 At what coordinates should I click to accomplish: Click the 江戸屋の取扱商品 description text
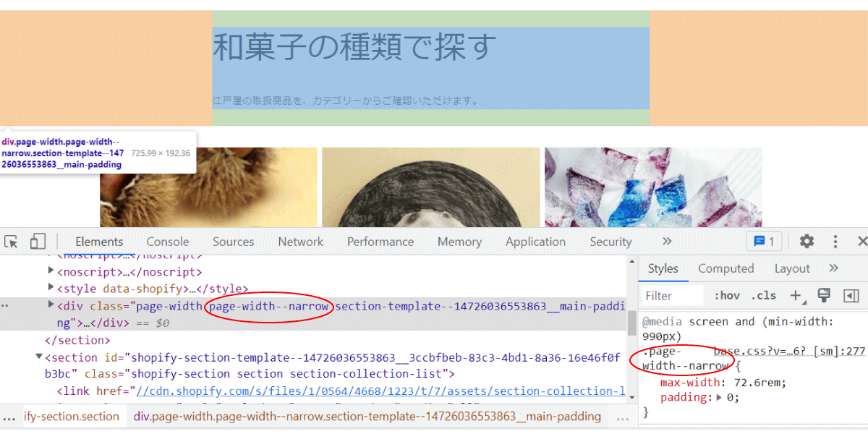[345, 101]
